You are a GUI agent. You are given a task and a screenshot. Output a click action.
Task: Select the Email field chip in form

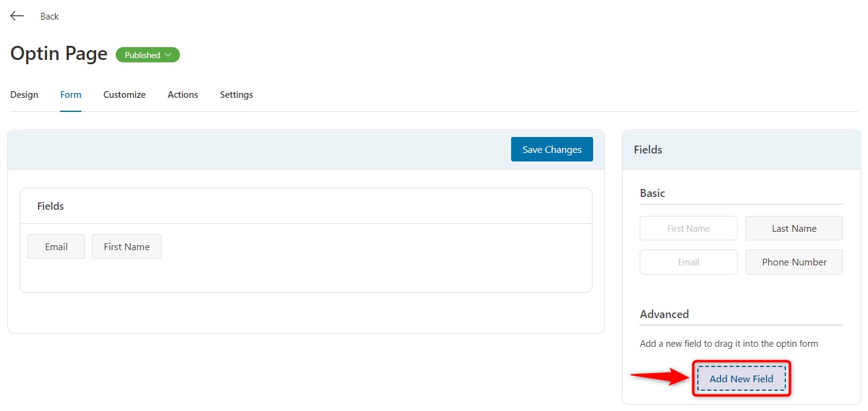coord(56,246)
